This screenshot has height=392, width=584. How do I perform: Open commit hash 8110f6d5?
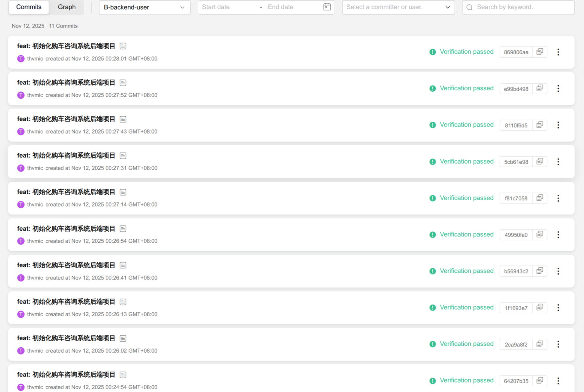coord(516,125)
